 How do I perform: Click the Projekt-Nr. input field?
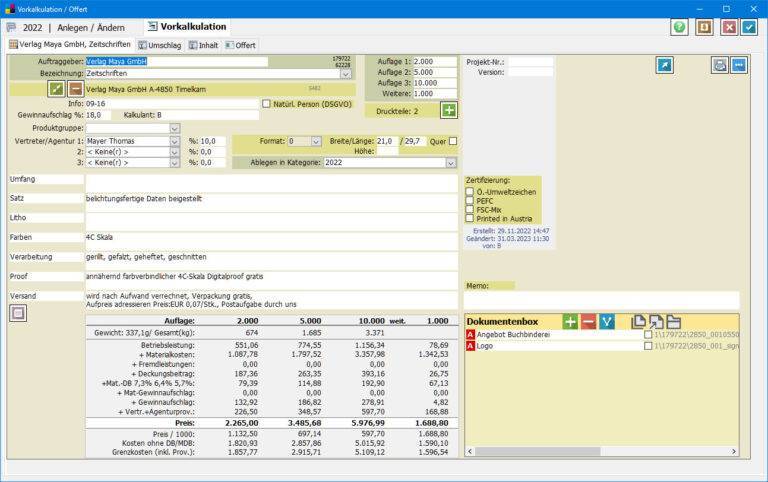pos(530,62)
